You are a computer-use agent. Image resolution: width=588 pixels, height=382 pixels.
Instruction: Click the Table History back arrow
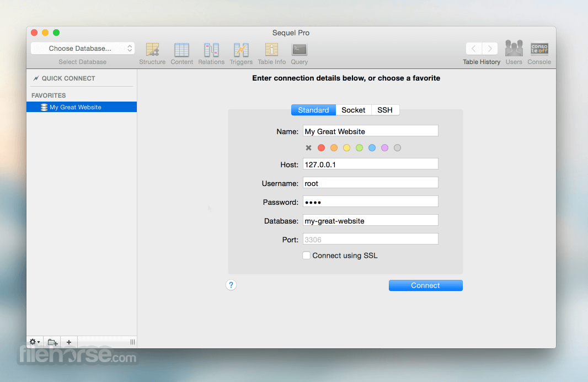point(473,48)
